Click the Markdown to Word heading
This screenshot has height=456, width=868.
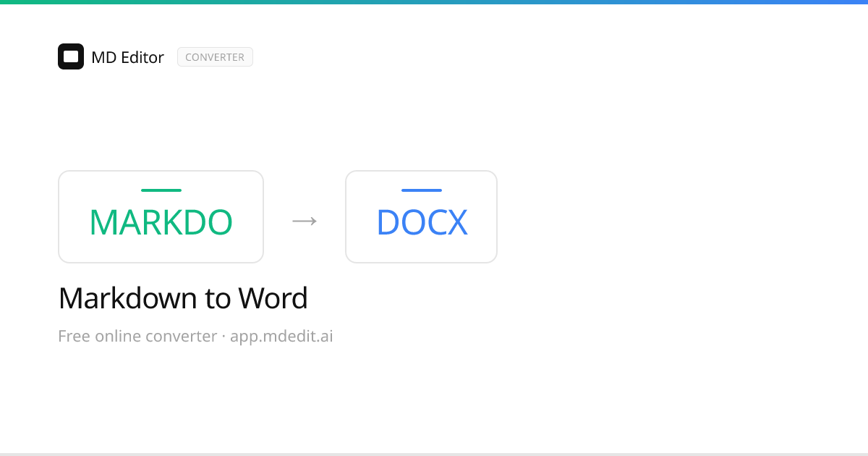tap(183, 298)
